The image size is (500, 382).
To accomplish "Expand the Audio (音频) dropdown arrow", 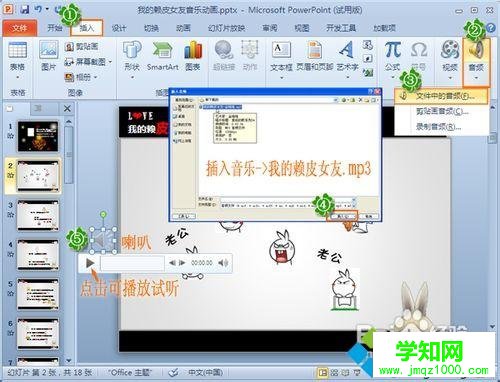I will [476, 78].
